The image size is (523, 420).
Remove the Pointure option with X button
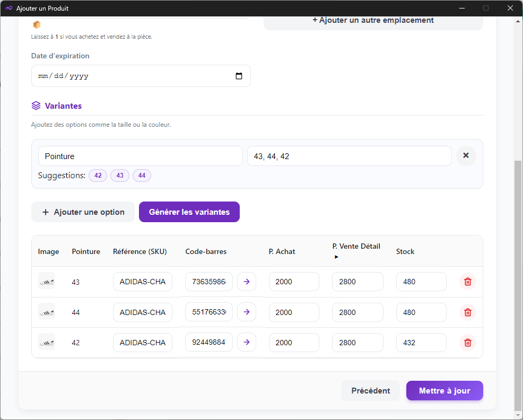point(466,156)
